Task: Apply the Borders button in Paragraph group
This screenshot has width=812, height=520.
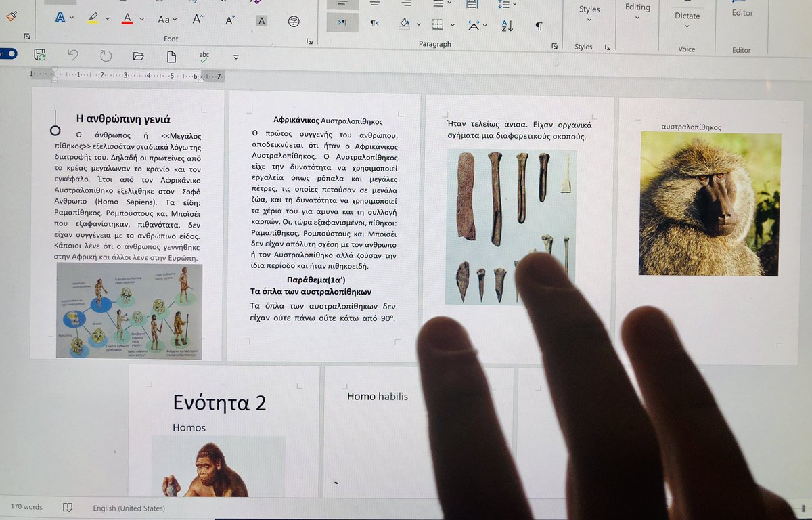Action: 438,24
